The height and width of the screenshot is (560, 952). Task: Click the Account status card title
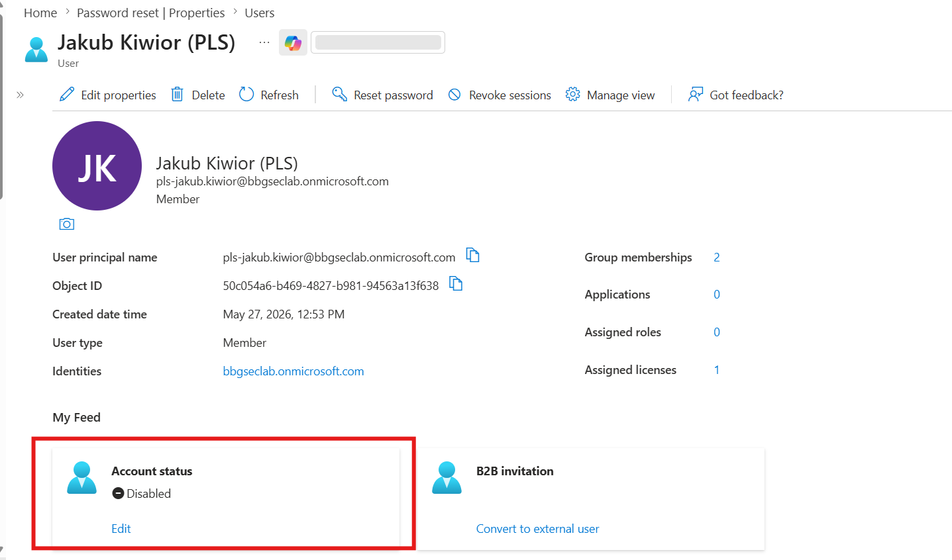point(152,471)
